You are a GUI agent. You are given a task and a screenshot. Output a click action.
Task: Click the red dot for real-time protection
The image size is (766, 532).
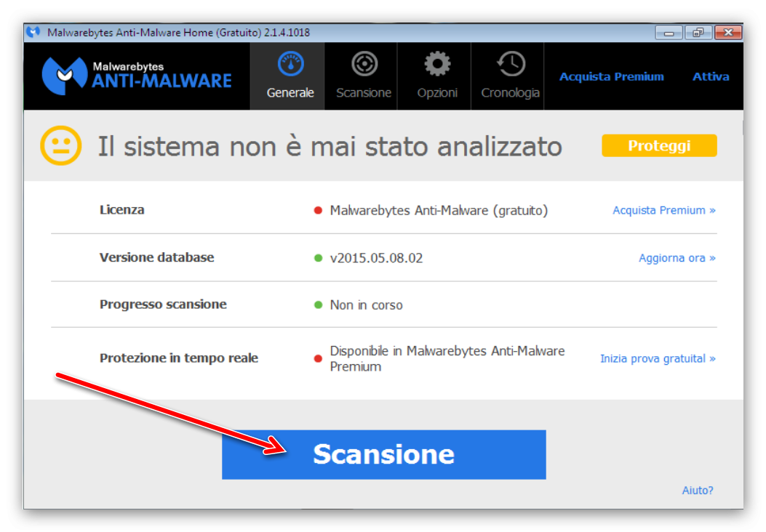coord(318,359)
